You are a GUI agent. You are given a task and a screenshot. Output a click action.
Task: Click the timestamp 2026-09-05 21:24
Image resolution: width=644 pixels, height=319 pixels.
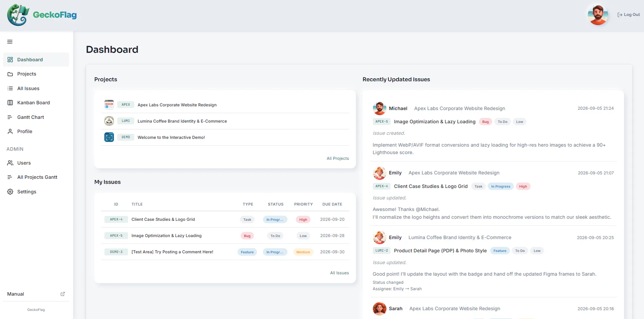(596, 108)
